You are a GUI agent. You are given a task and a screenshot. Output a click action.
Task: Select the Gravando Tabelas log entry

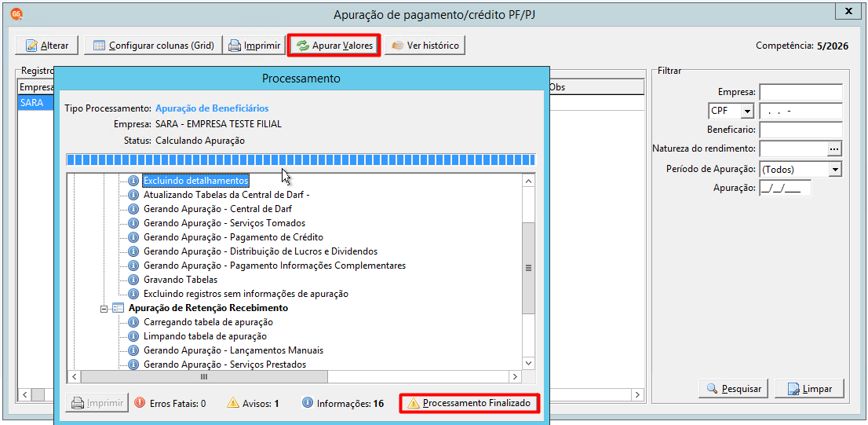click(x=181, y=279)
